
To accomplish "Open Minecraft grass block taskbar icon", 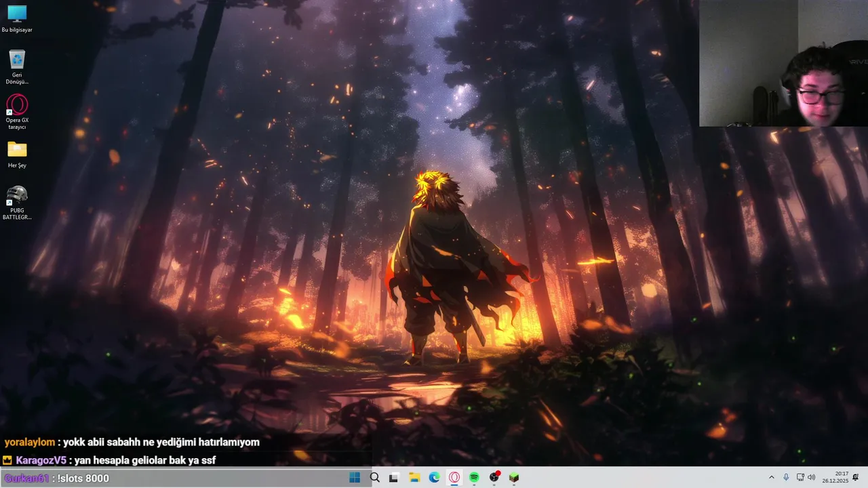I will coord(514,478).
